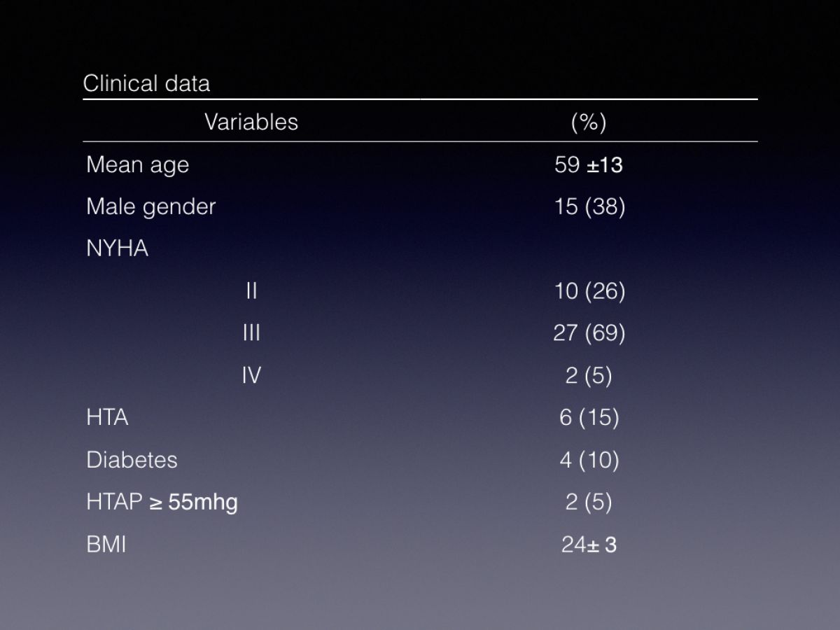Select the 'Variables' column header

251,122
